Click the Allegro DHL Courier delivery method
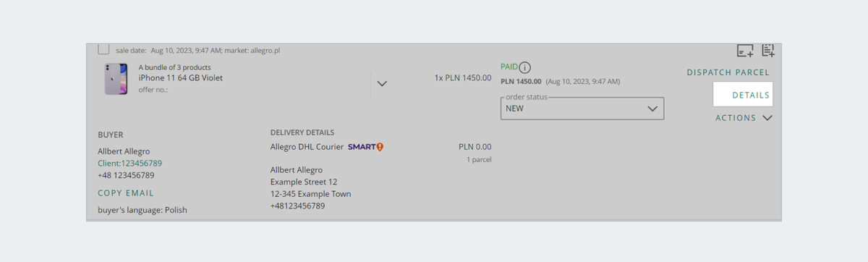This screenshot has height=262, width=868. (306, 147)
